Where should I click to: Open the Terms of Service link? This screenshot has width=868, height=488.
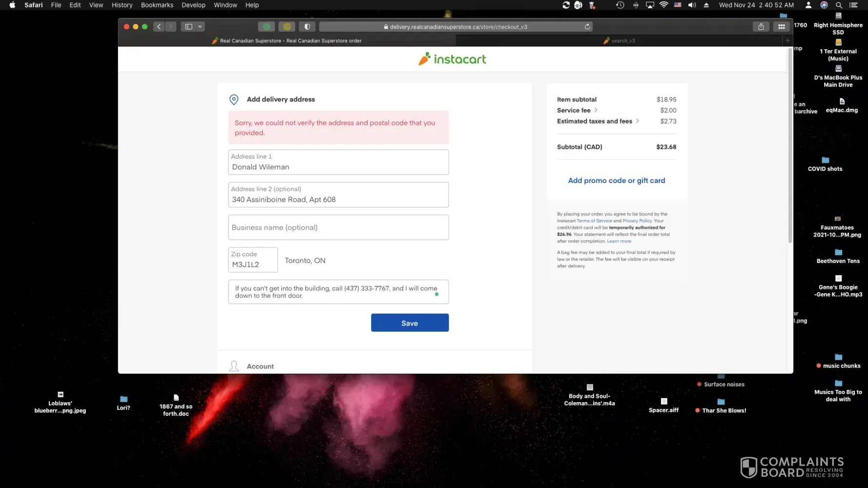(x=594, y=221)
